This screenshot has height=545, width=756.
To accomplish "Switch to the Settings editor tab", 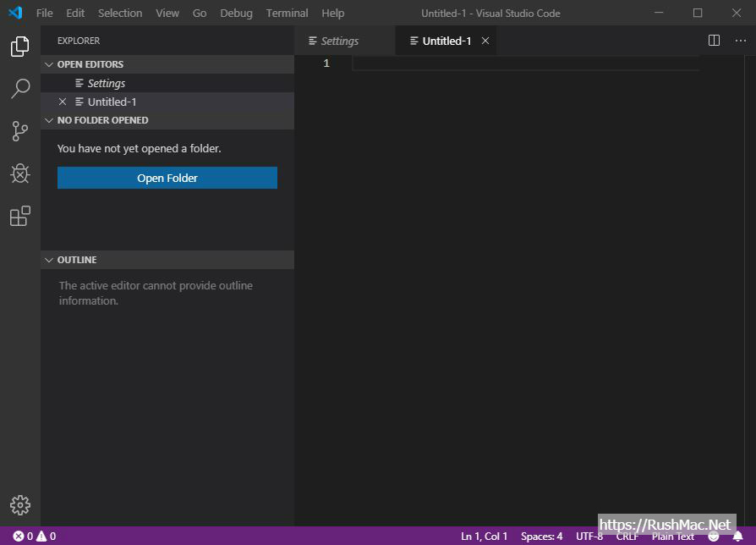I will pyautogui.click(x=344, y=41).
